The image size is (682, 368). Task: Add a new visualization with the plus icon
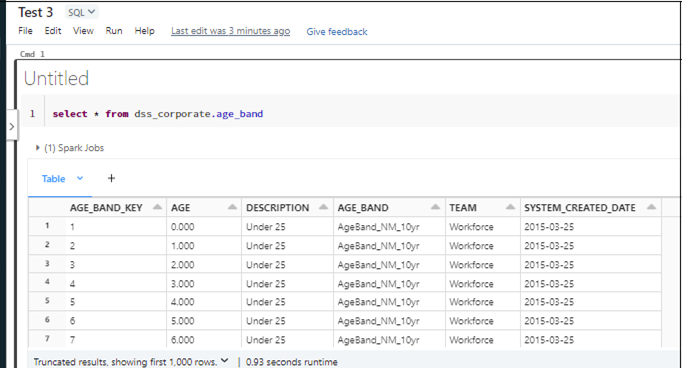(x=111, y=178)
